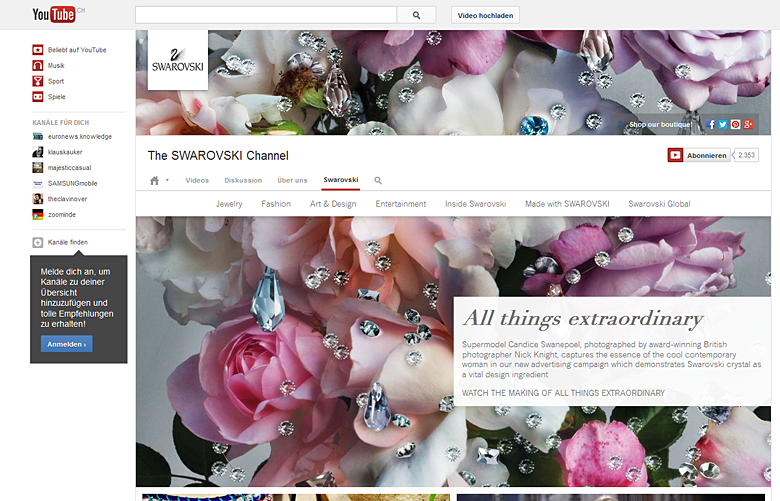Open Swarovski's Twitter icon
Image resolution: width=780 pixels, height=501 pixels.
coord(723,124)
